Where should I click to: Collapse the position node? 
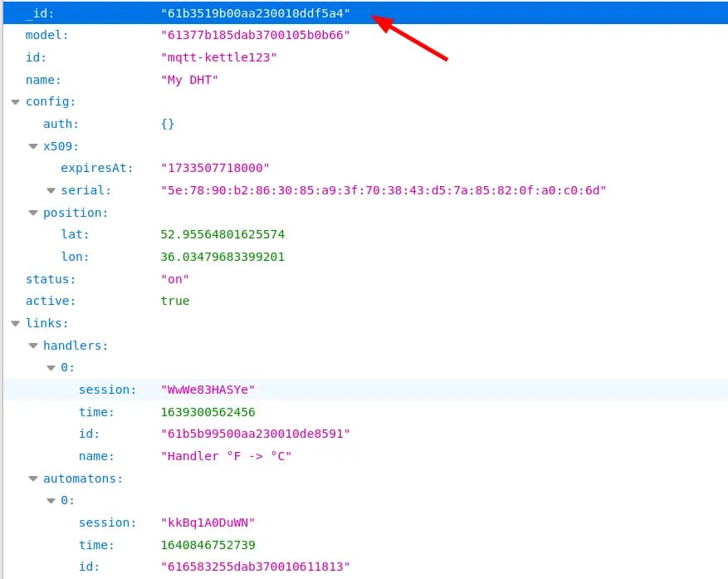pos(33,213)
